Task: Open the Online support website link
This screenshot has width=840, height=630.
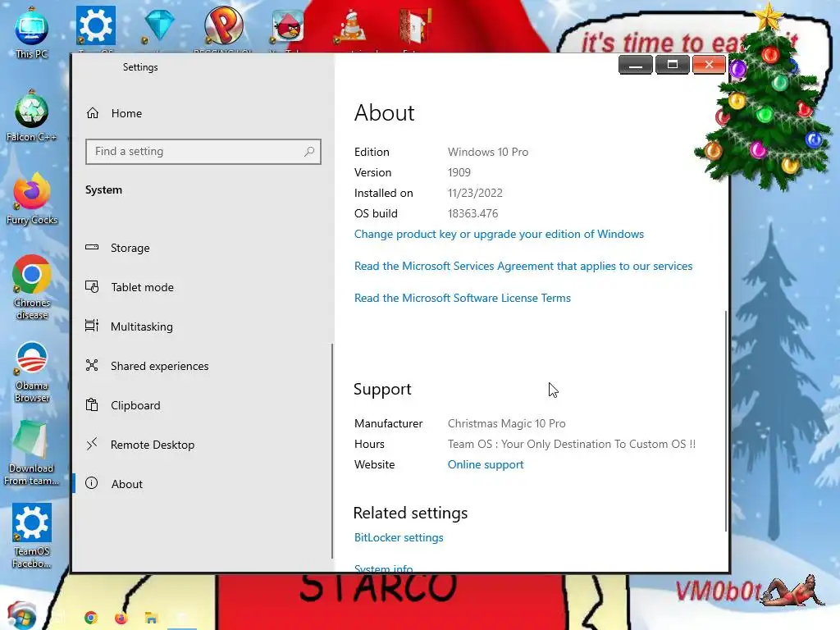Action: click(x=486, y=464)
